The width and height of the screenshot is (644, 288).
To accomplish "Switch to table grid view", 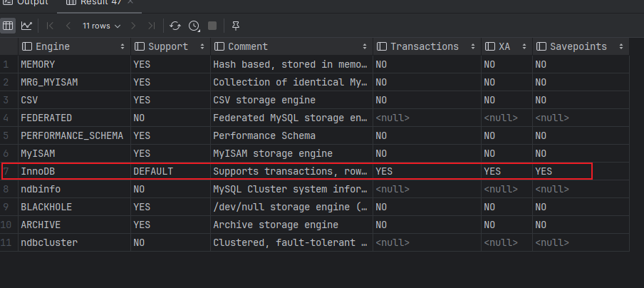I will point(9,26).
